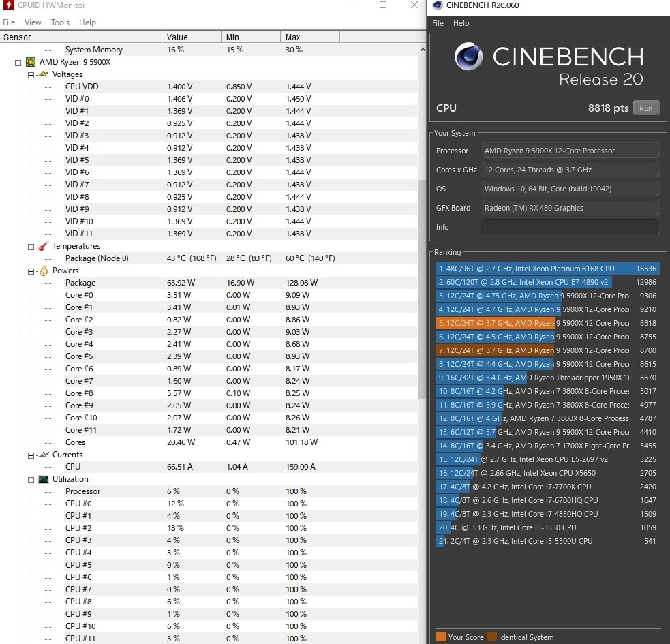Select your score ranking entry 8818
This screenshot has width=670, height=644.
[x=547, y=323]
